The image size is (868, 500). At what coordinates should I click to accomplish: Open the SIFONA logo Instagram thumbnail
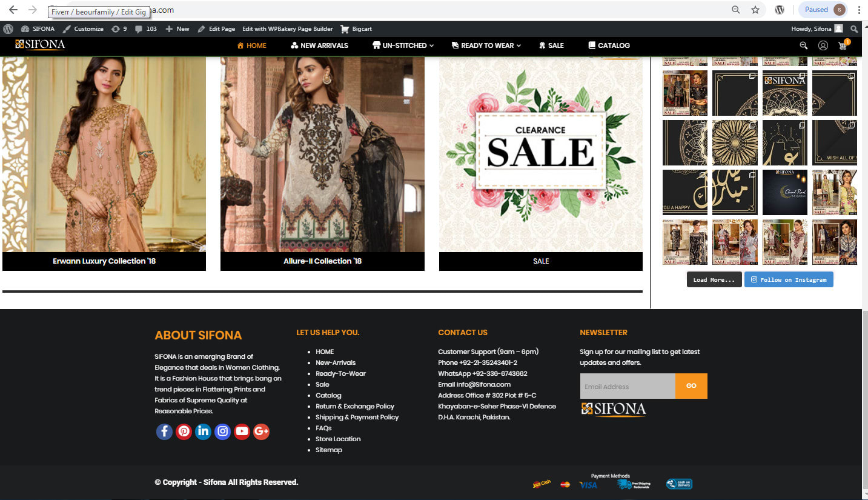785,93
